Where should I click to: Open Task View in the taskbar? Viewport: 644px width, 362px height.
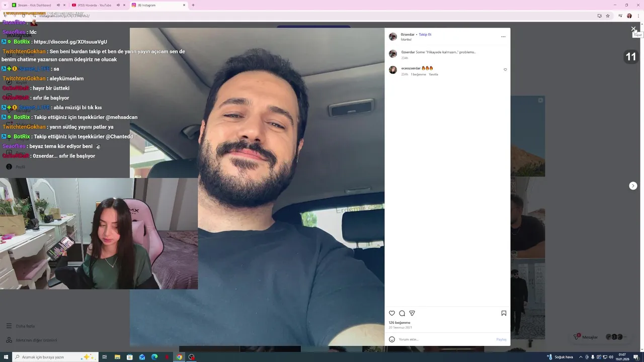pyautogui.click(x=105, y=357)
